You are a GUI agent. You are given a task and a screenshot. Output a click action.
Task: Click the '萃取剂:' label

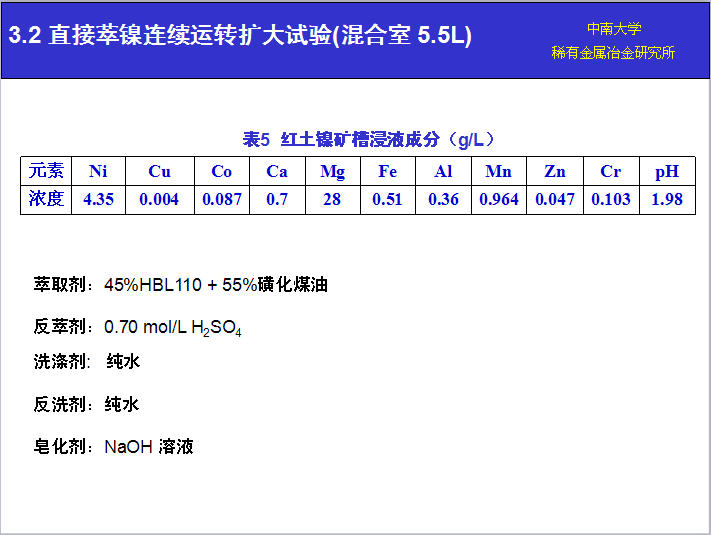[x=63, y=285]
